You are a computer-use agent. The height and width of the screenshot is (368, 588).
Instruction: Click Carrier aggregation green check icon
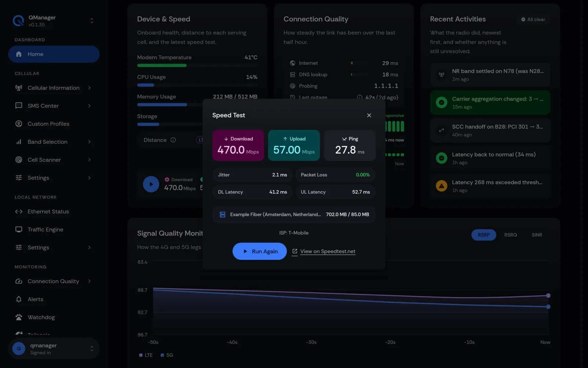[441, 102]
